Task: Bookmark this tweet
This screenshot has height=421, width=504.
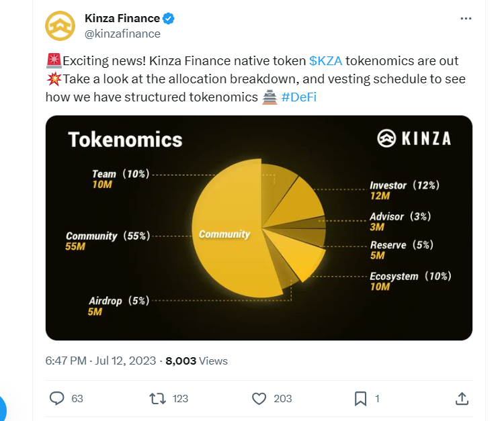Action: coord(360,399)
